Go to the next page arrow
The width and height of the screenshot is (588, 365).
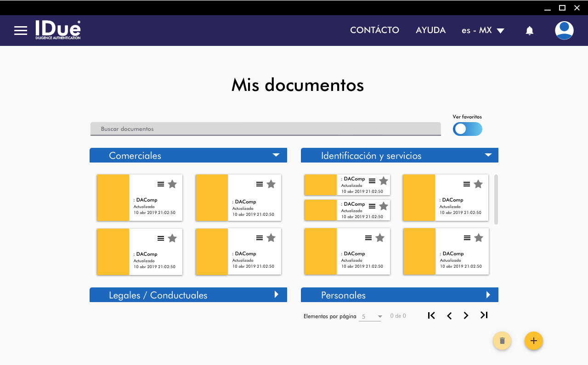click(x=466, y=315)
